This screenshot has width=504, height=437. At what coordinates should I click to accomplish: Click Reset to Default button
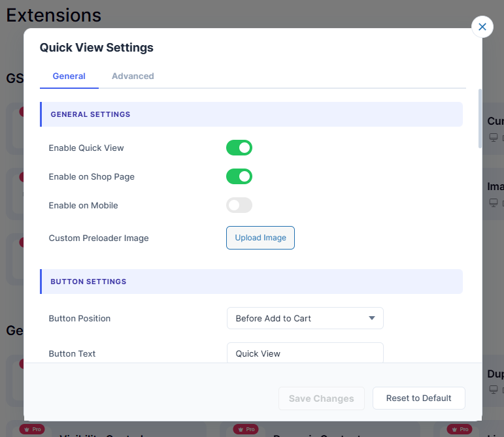pyautogui.click(x=418, y=398)
